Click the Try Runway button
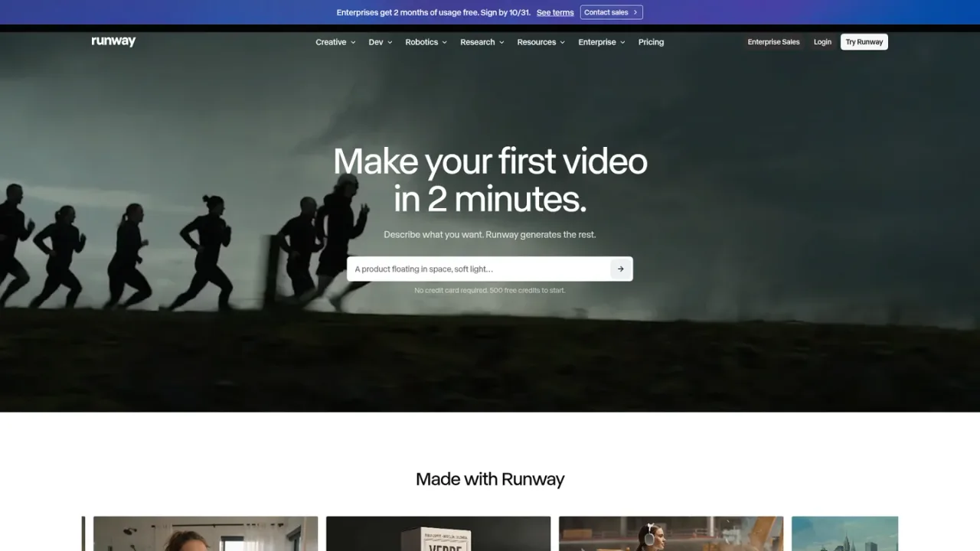 tap(864, 42)
